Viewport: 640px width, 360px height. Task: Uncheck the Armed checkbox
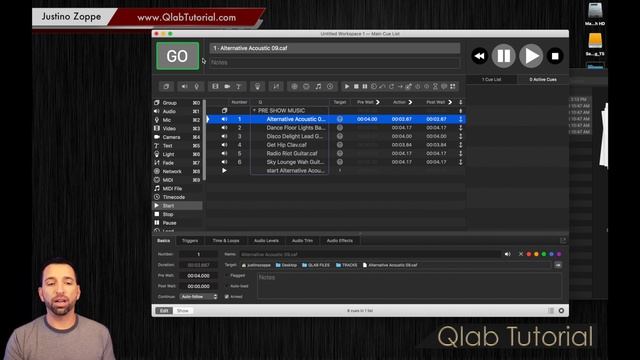click(227, 297)
